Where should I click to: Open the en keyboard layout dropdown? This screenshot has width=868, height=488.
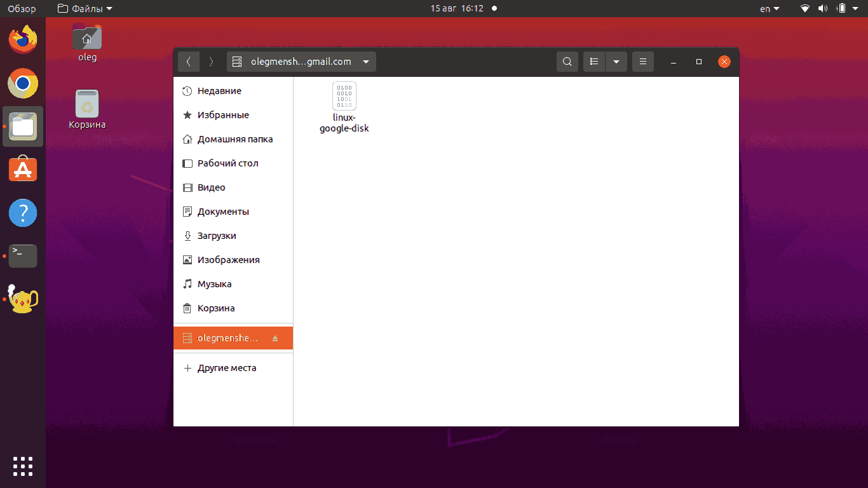(x=769, y=8)
